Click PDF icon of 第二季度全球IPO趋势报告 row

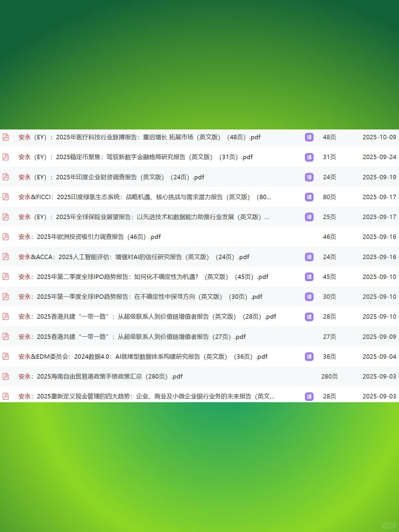coord(6,277)
